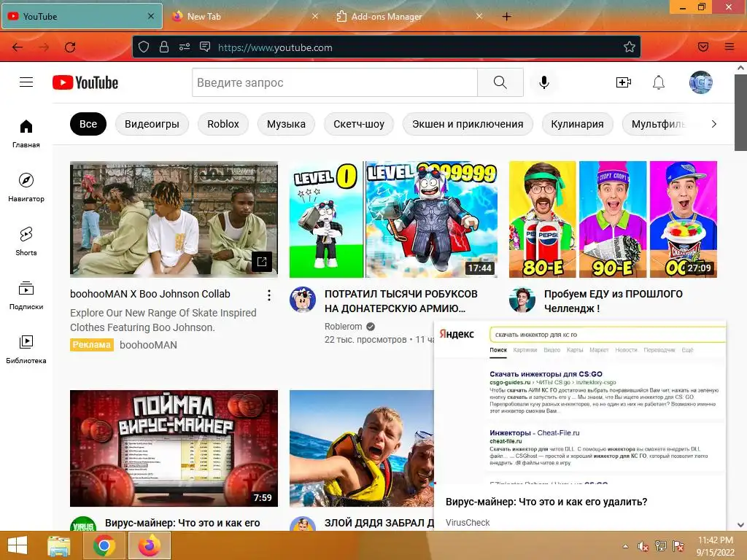The image size is (747, 560).
Task: Select the Roblox filter chip
Action: tap(223, 124)
